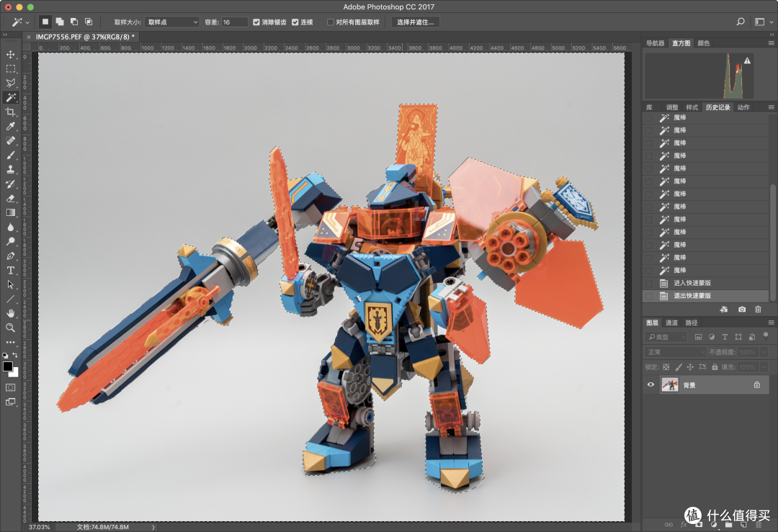Select the Line tool
This screenshot has height=532, width=778.
[x=10, y=299]
